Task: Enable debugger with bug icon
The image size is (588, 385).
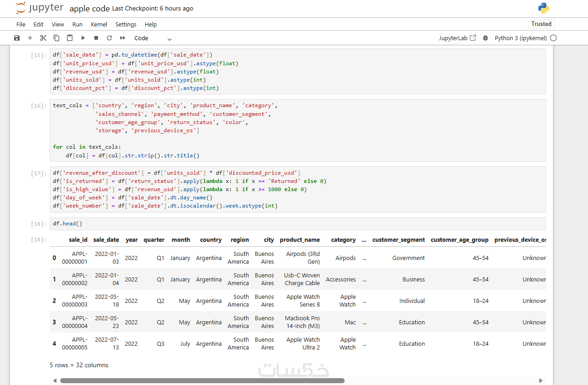Action: click(485, 38)
